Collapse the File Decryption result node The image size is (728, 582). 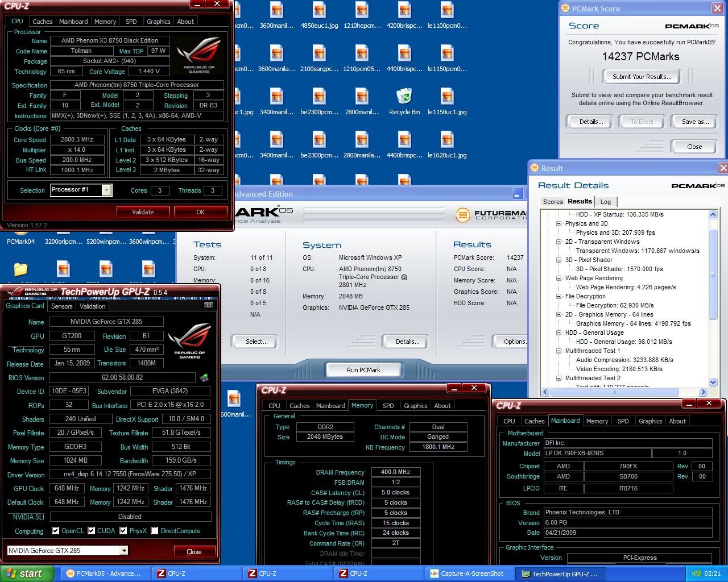pyautogui.click(x=559, y=296)
